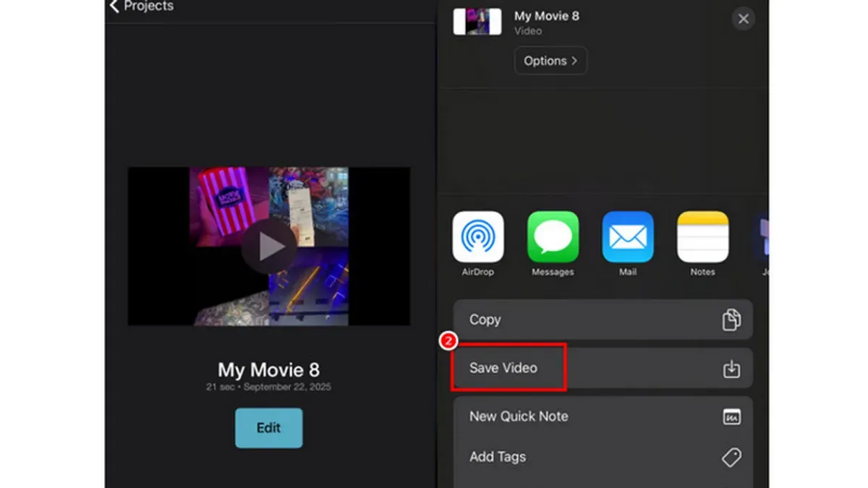The image size is (868, 488).
Task: Click the quick note icon
Action: (731, 416)
